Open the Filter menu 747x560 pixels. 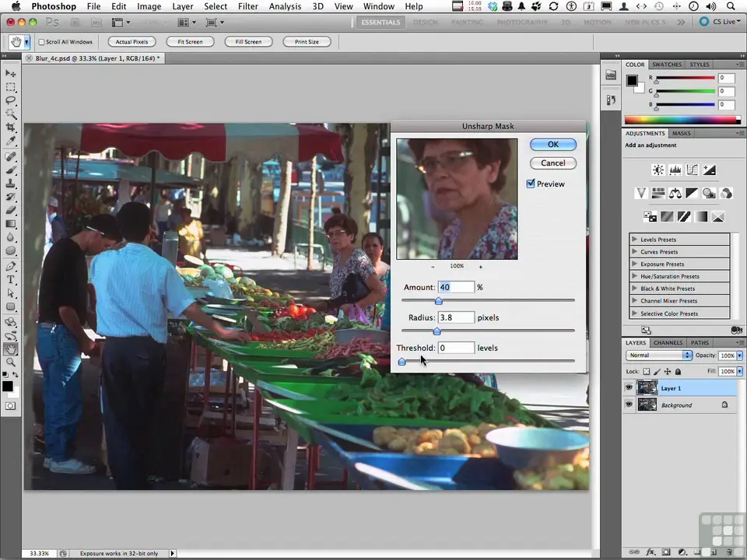point(247,6)
